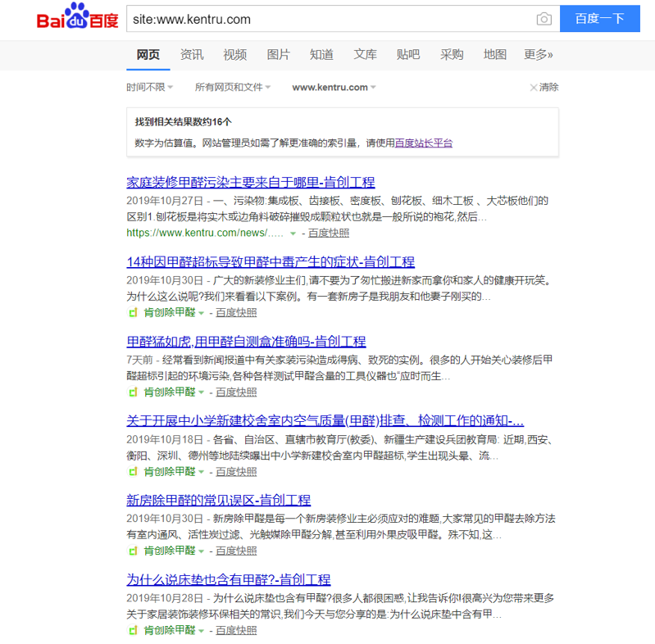This screenshot has width=655, height=644.
Task: Open result 新房除甲醛的常见误区
Action: pyautogui.click(x=219, y=501)
